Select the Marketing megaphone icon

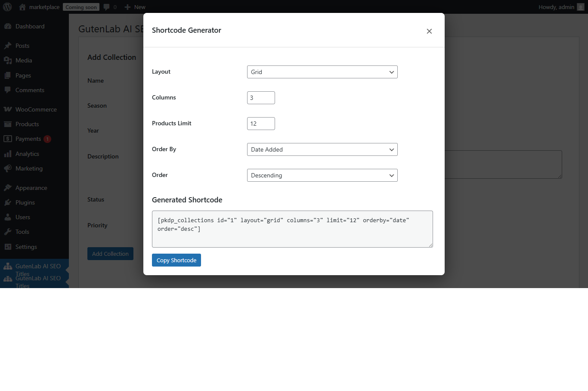[9, 168]
